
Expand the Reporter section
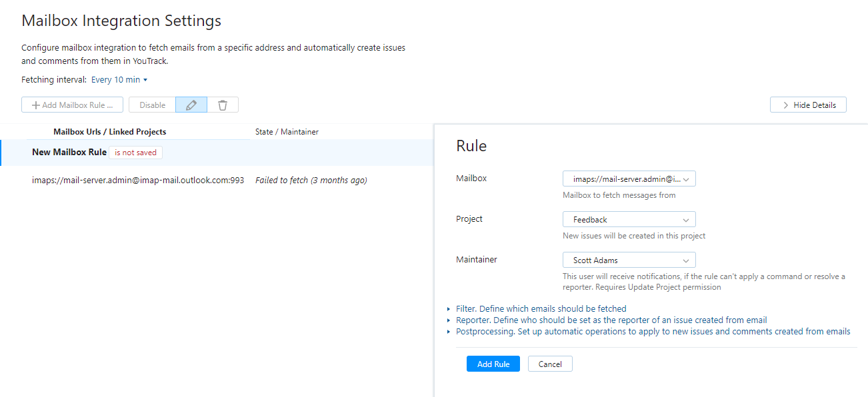click(611, 320)
